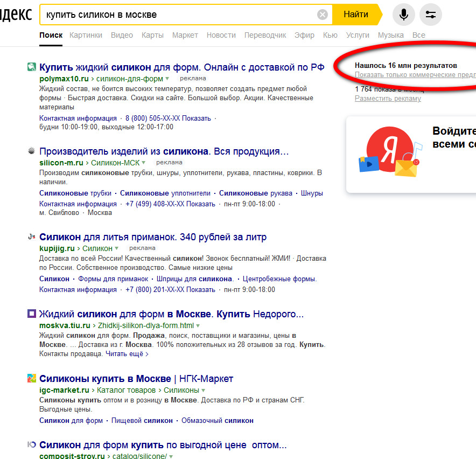The image size is (476, 459).
Task: Switch to the Видео tab
Action: pos(122,35)
